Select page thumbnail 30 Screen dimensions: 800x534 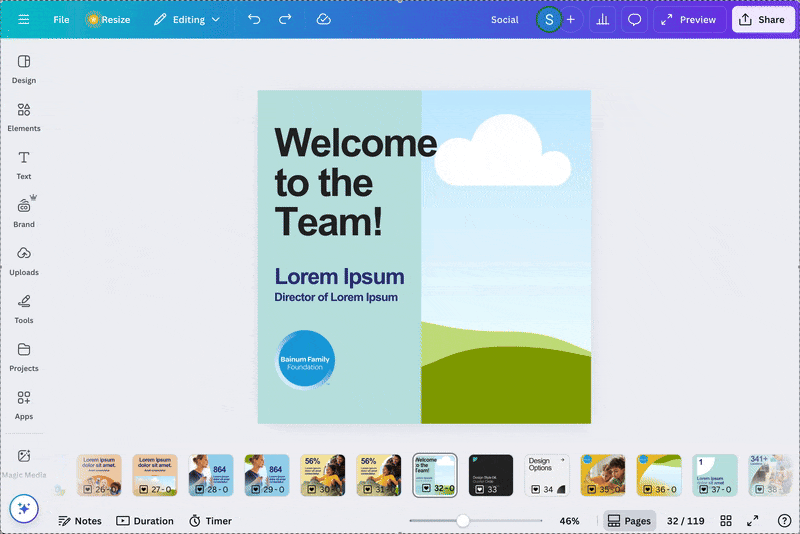pyautogui.click(x=322, y=475)
